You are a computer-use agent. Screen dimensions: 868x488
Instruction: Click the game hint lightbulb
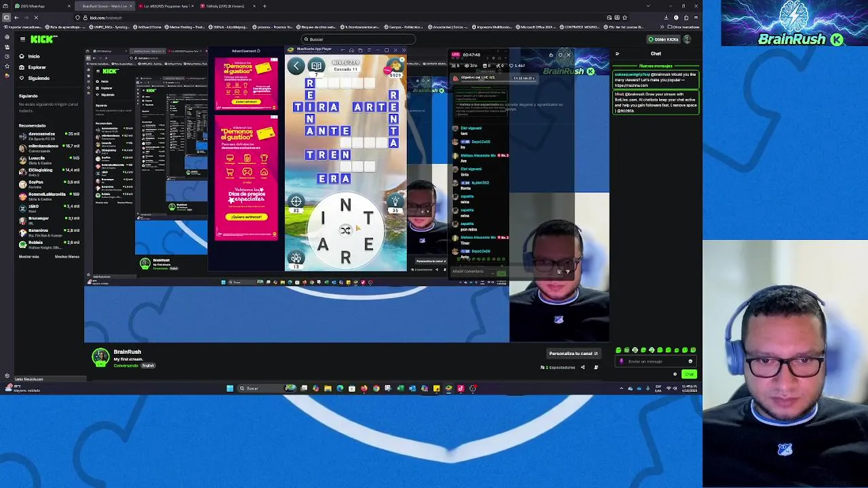(395, 202)
